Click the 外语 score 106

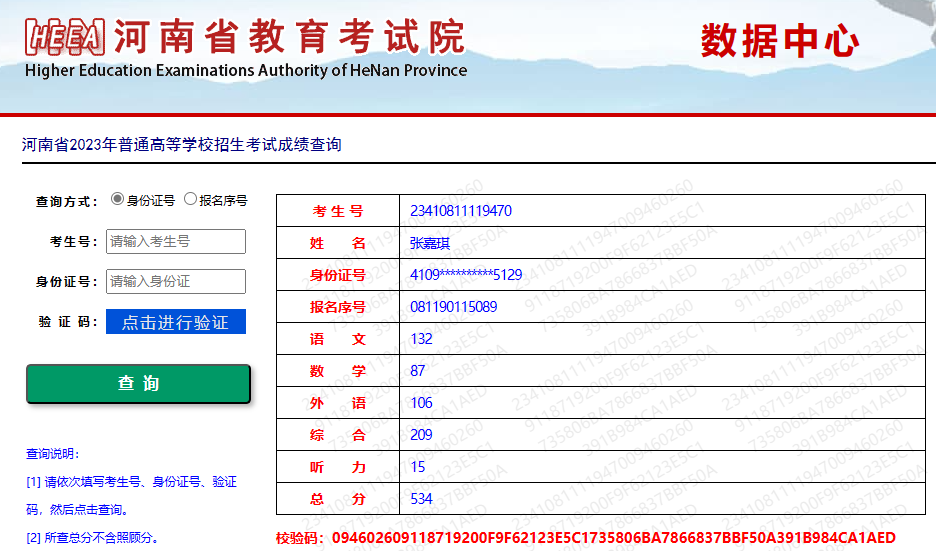click(421, 403)
